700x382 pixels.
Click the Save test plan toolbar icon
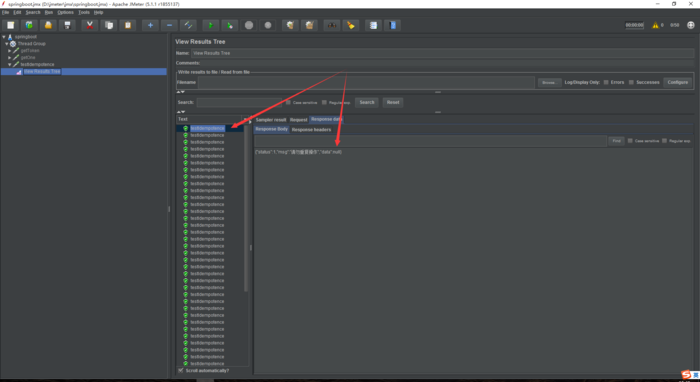point(67,25)
